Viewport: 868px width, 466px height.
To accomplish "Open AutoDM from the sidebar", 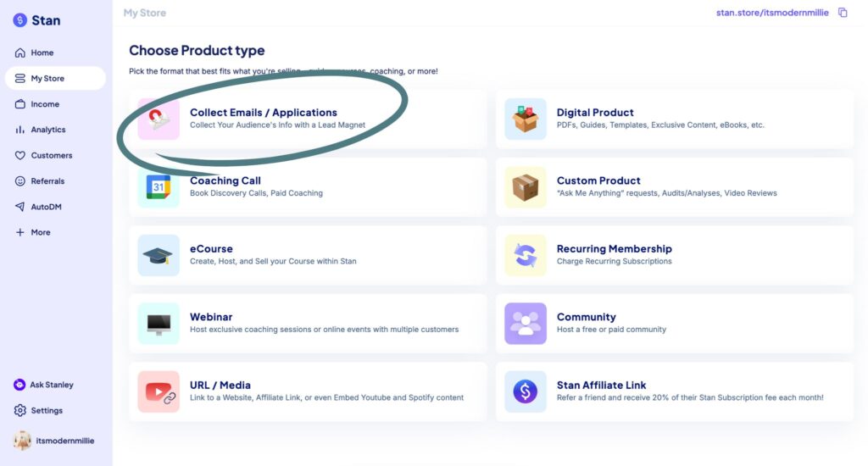I will tap(46, 207).
